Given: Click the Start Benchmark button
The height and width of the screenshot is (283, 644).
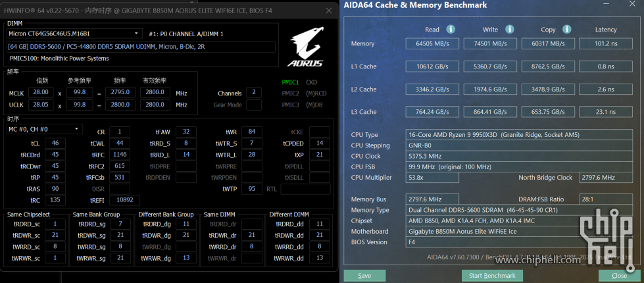Looking at the screenshot, I should 491,276.
